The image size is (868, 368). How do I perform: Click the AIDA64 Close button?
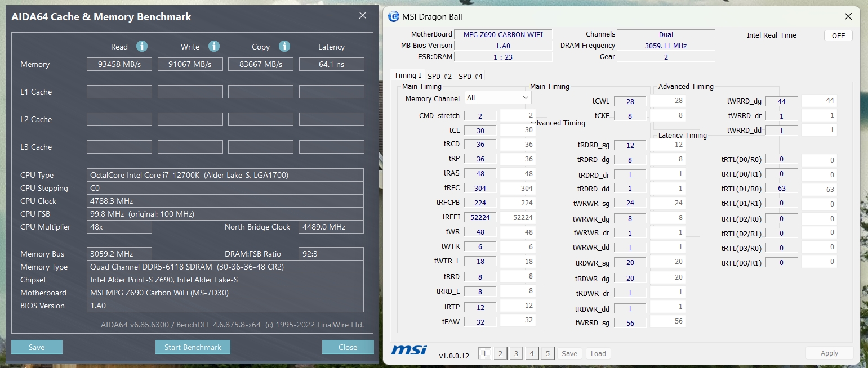pos(348,347)
